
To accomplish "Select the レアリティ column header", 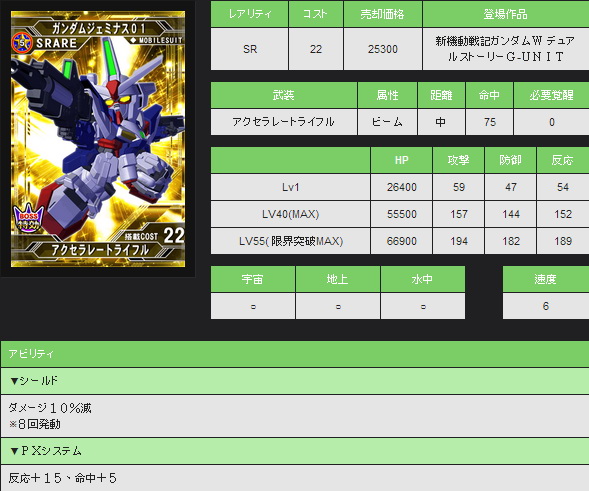I will coord(249,14).
